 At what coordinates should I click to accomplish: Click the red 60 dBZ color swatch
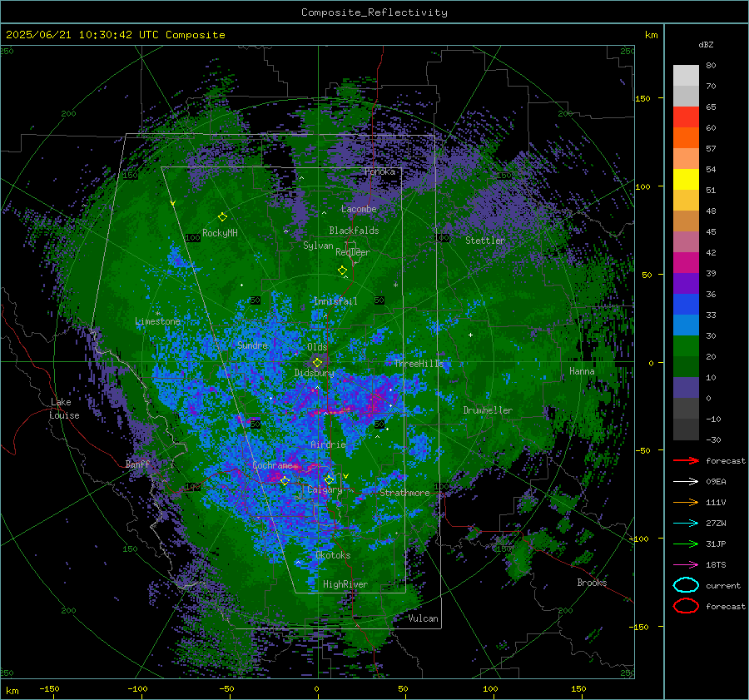tap(686, 117)
